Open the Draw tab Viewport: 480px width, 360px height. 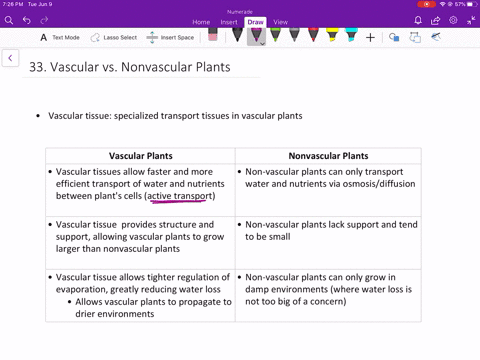pyautogui.click(x=255, y=22)
